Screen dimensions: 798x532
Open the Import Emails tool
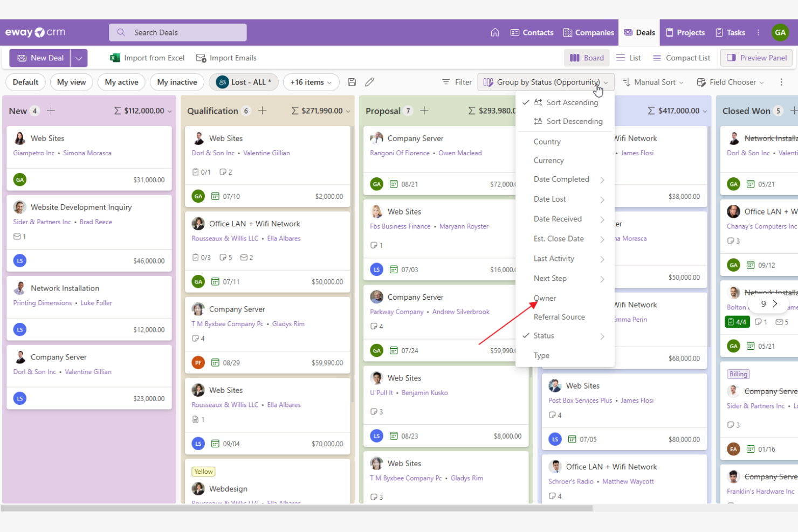click(x=226, y=58)
